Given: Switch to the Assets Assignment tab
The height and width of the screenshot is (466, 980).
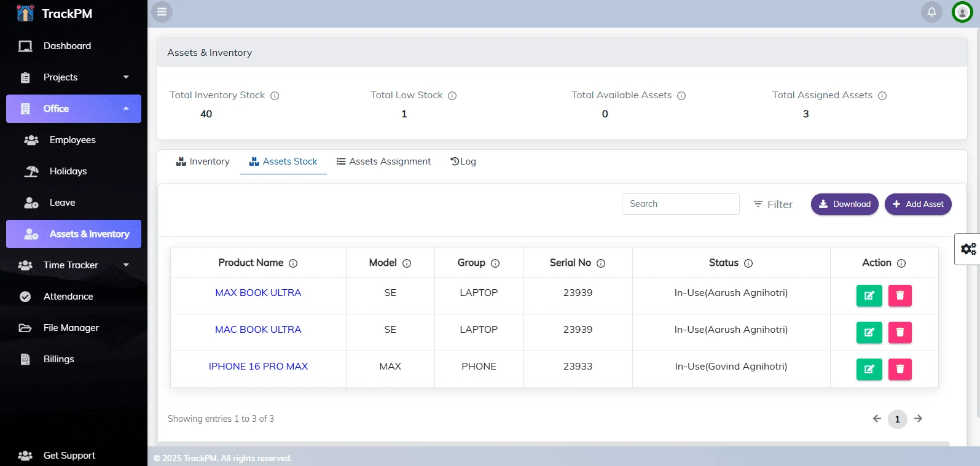Looking at the screenshot, I should (x=383, y=161).
